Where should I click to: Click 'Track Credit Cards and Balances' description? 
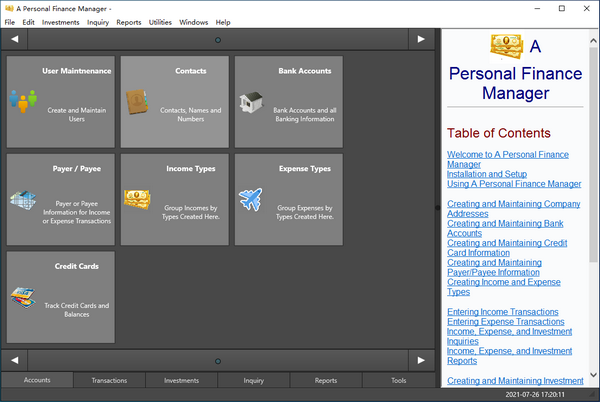click(77, 310)
